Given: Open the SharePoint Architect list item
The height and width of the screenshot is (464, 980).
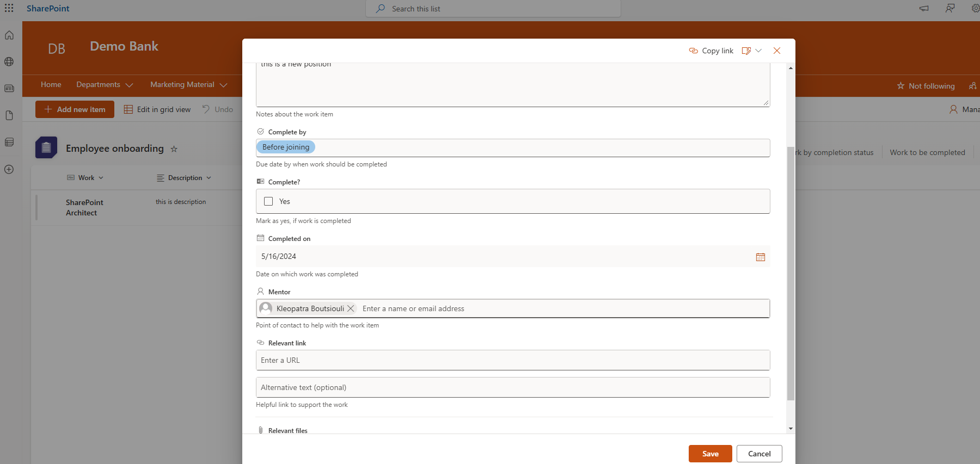Looking at the screenshot, I should [84, 208].
